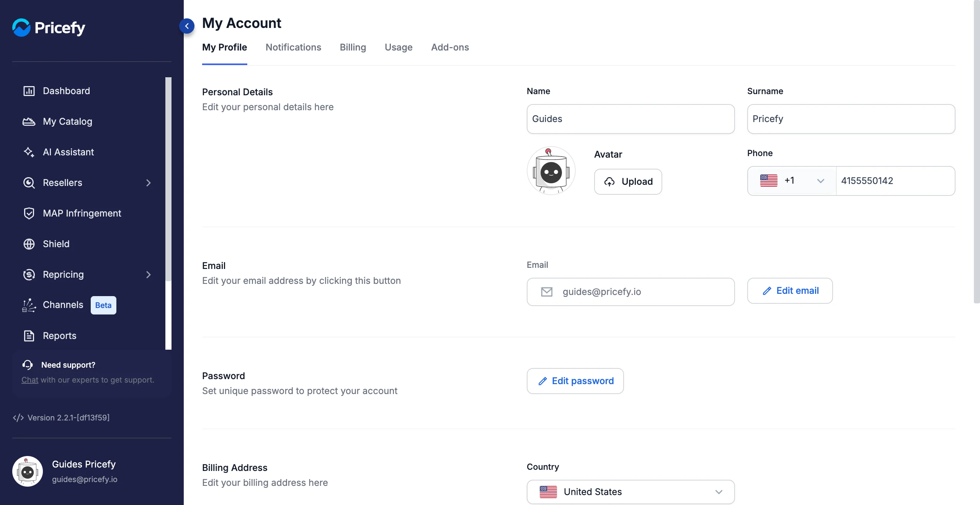Click the version code brackets icon
Image resolution: width=980 pixels, height=505 pixels.
pyautogui.click(x=18, y=417)
